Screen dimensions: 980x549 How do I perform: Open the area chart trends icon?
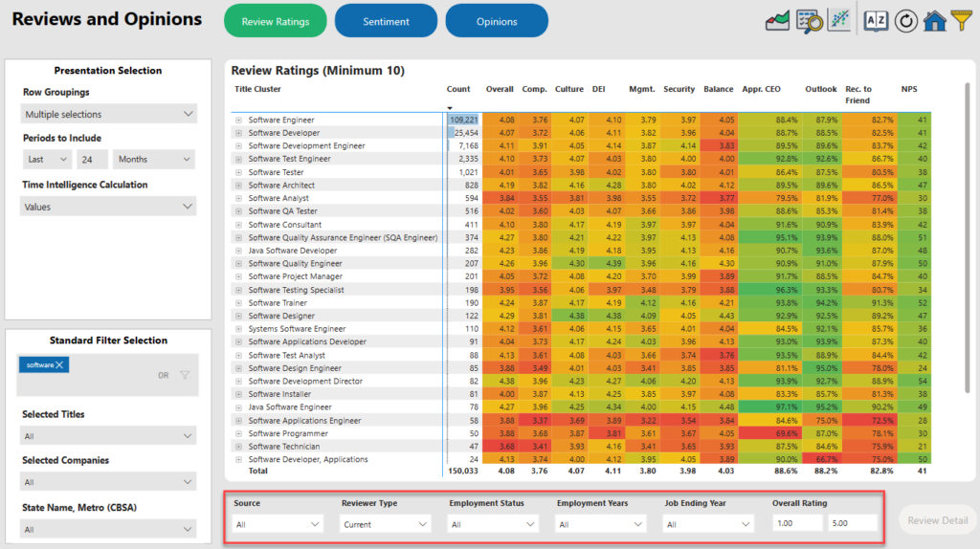tap(777, 20)
